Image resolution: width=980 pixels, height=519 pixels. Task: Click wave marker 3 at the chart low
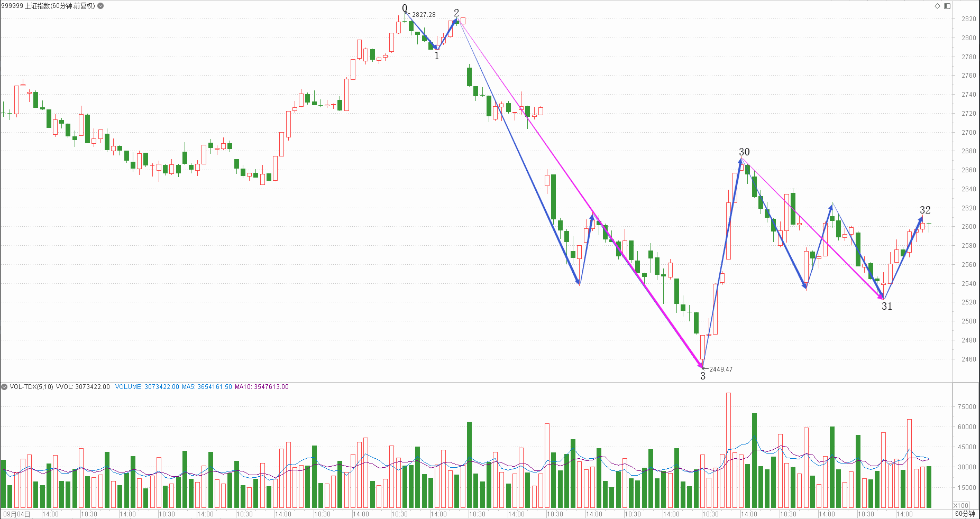(703, 376)
